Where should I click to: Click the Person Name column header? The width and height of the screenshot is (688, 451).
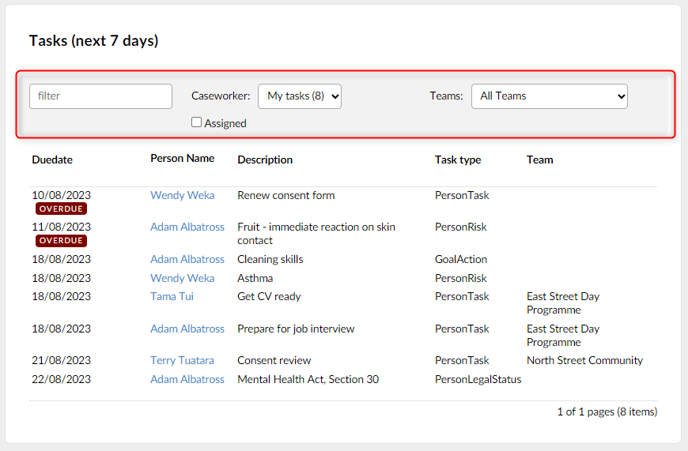[182, 158]
